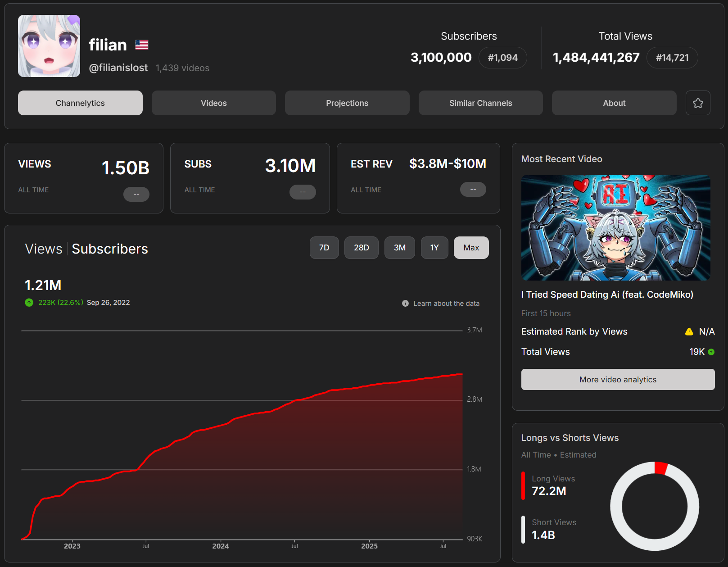Click the total views rank #14,721 badge
The width and height of the screenshot is (728, 567).
pyautogui.click(x=672, y=58)
